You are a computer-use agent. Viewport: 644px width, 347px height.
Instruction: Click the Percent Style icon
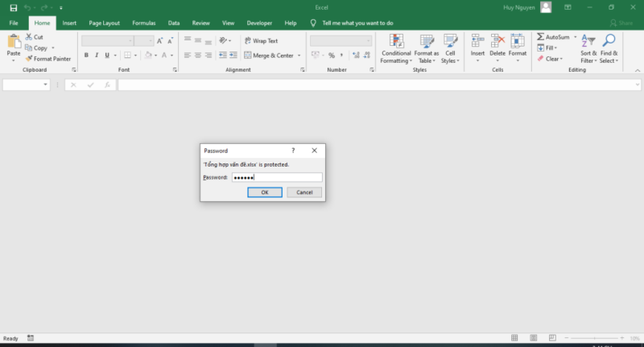click(x=332, y=55)
